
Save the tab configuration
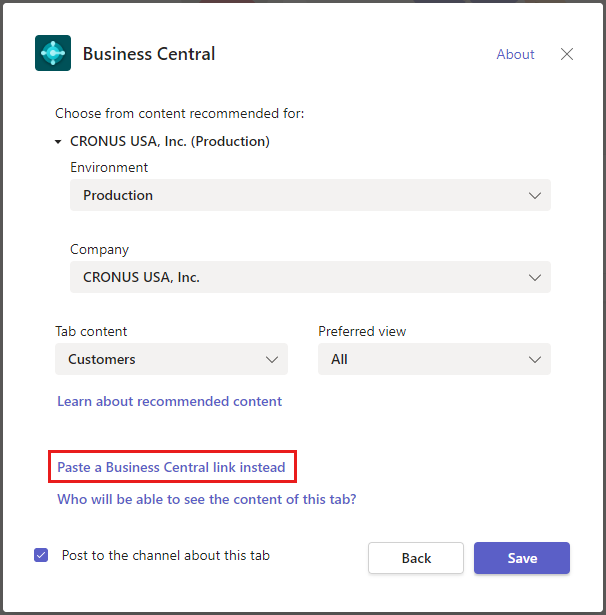tap(521, 558)
